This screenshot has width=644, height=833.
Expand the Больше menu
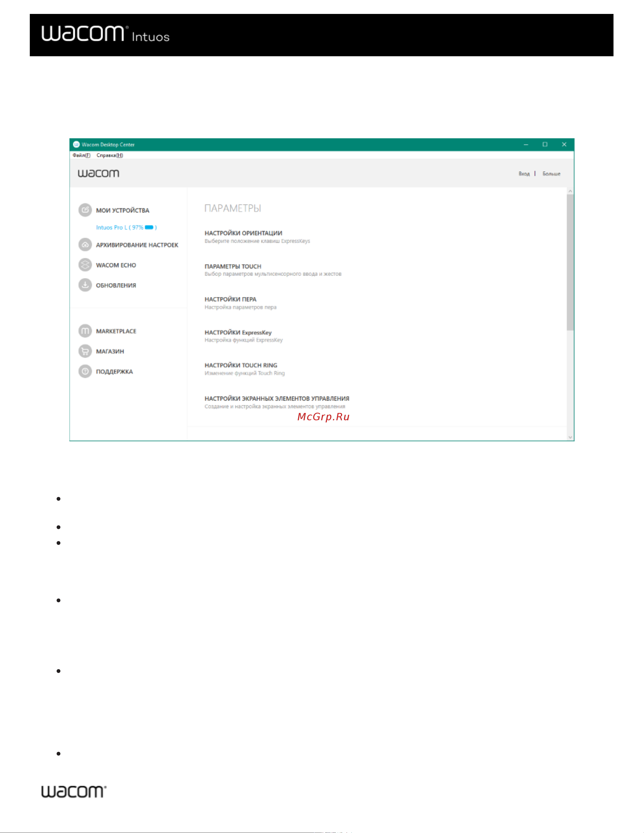point(551,173)
